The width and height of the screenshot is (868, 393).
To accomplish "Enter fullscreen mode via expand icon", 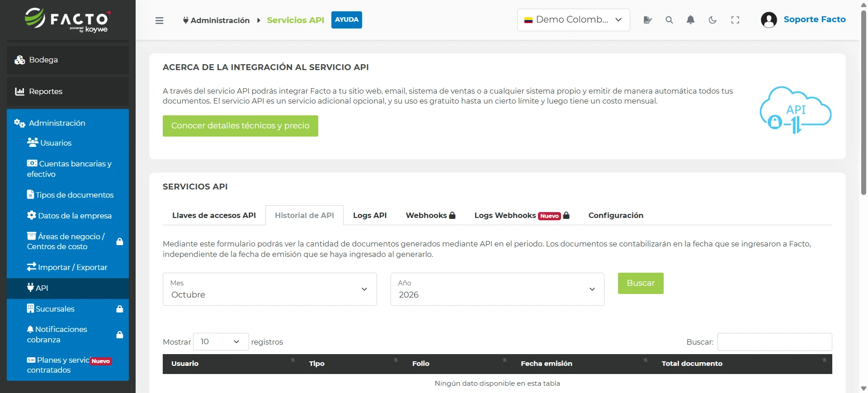I will click(735, 20).
